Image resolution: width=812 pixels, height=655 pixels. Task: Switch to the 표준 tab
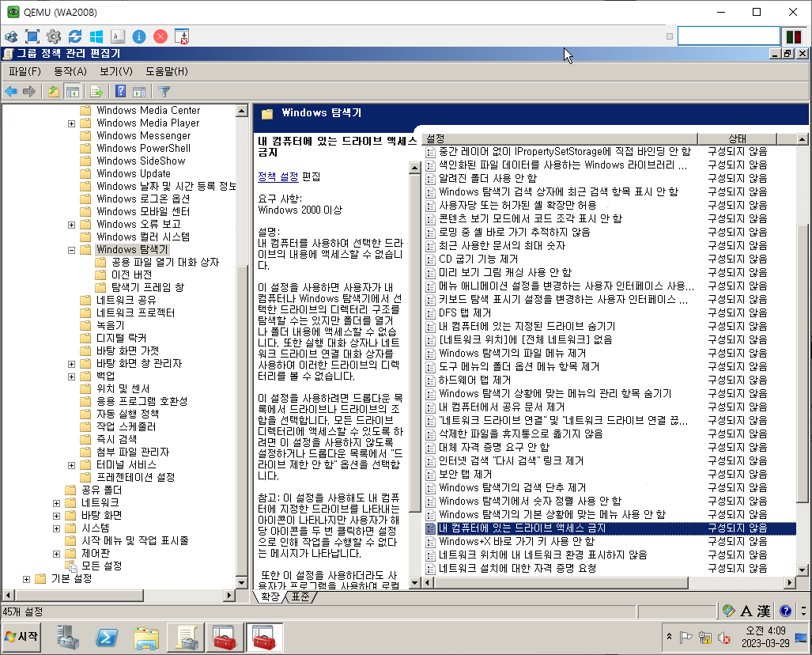click(x=300, y=596)
